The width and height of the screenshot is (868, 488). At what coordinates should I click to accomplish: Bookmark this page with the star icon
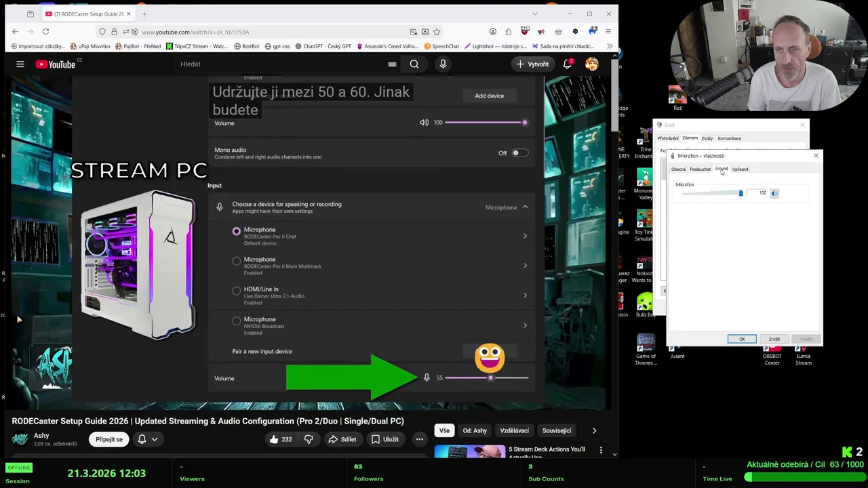[437, 32]
